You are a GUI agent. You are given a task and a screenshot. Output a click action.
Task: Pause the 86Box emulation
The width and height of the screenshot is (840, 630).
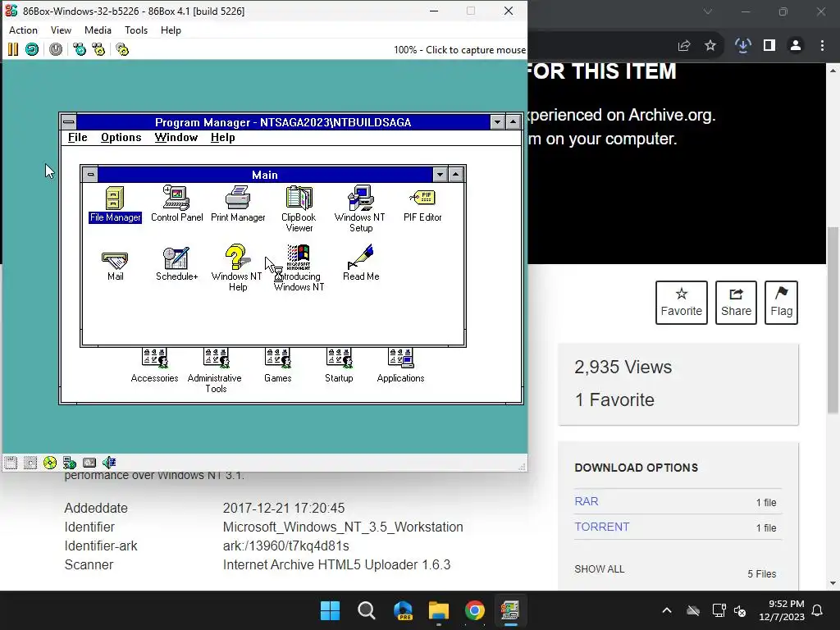tap(13, 50)
